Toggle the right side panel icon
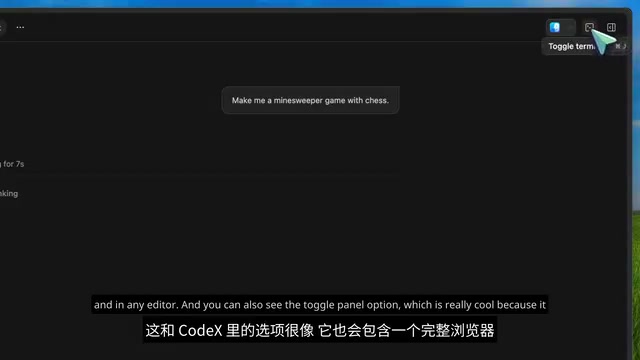640x360 pixels. (x=611, y=27)
